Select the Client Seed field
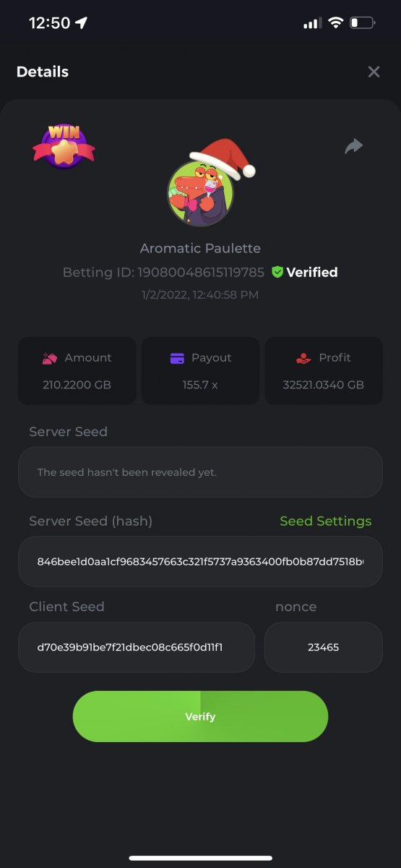This screenshot has height=868, width=401. tap(137, 647)
